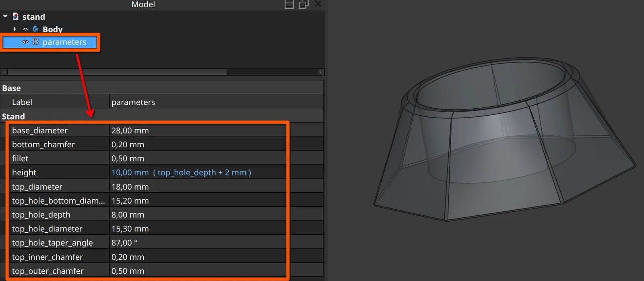Expand the Body tree node
This screenshot has height=281, width=644.
tap(15, 29)
